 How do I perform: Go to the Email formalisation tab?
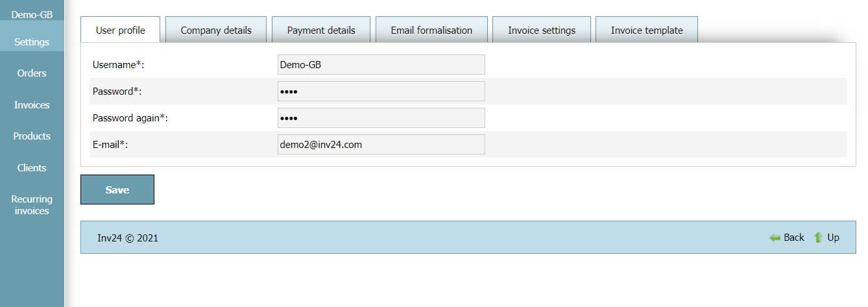[431, 30]
